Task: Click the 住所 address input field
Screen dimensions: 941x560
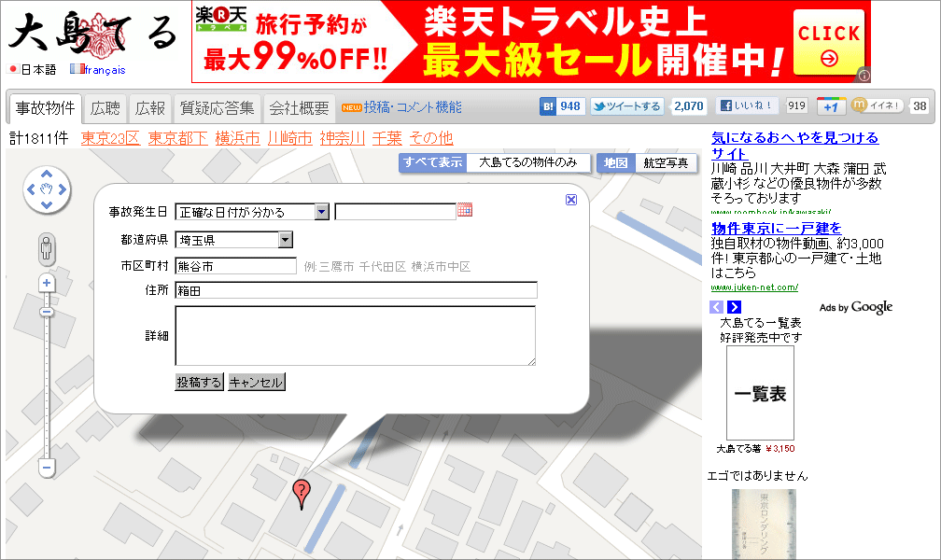Action: pyautogui.click(x=357, y=290)
